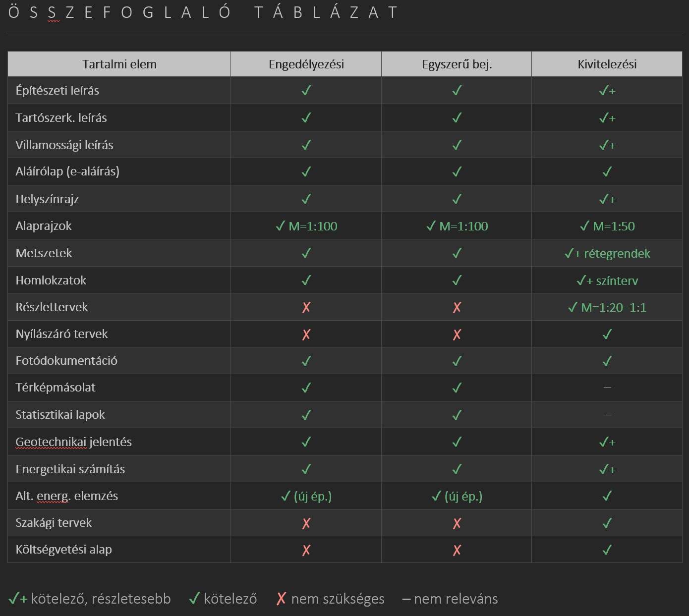The width and height of the screenshot is (689, 616).
Task: Click the színterv cell in Homlokzatok row
Action: pos(607,281)
